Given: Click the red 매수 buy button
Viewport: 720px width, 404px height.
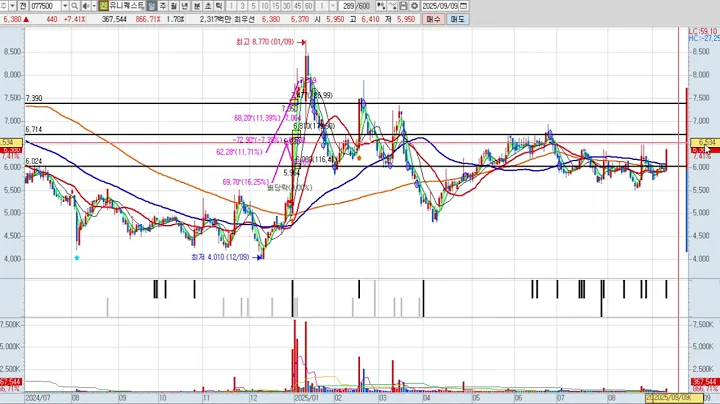Looking at the screenshot, I should (433, 19).
